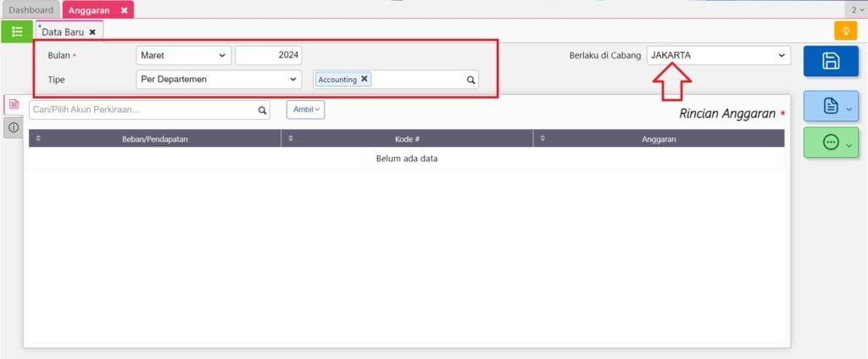Open the blue document actions button
Viewport: 868px width, 359px height.
(830, 106)
